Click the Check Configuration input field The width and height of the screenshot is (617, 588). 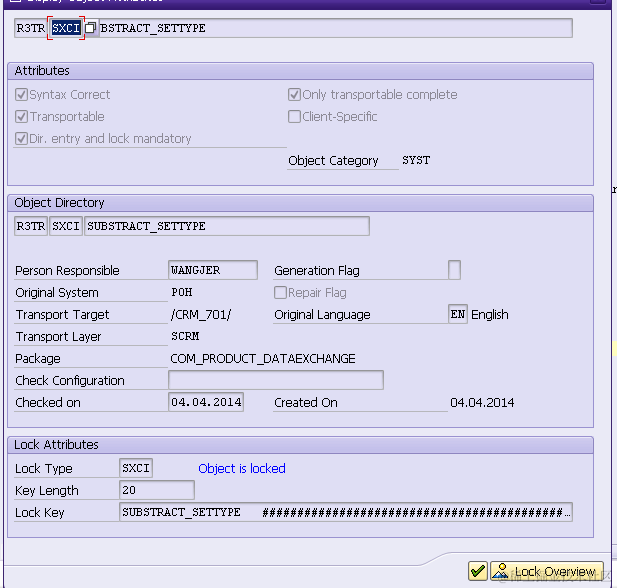276,380
